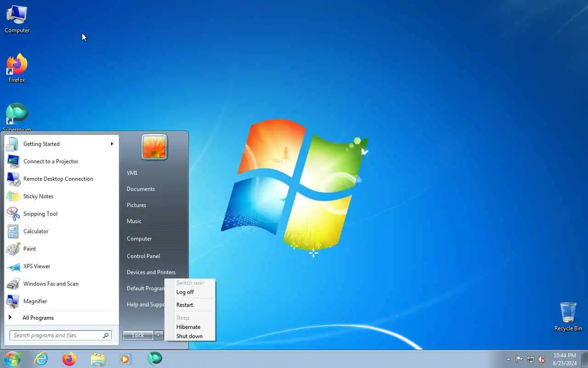This screenshot has height=368, width=588.
Task: Open Pictures from Start menu
Action: 136,205
